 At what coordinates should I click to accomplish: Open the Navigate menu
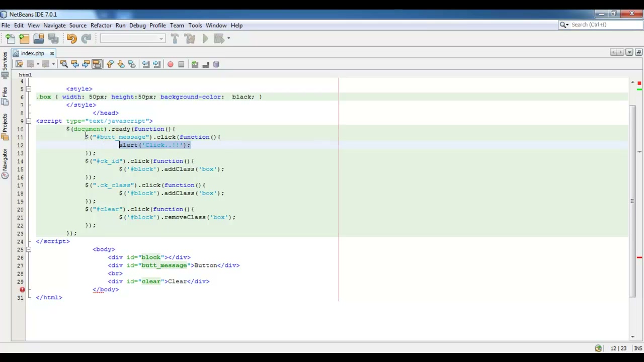[54, 25]
